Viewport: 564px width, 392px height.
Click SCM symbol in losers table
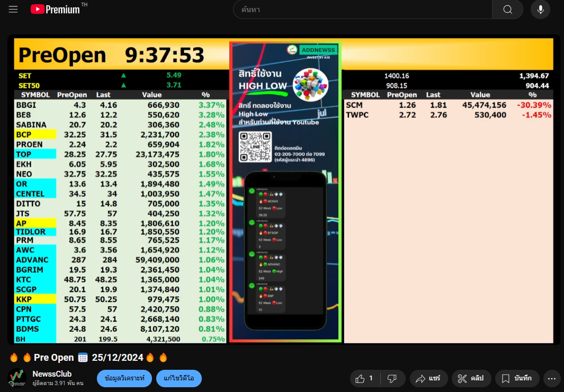(x=354, y=105)
